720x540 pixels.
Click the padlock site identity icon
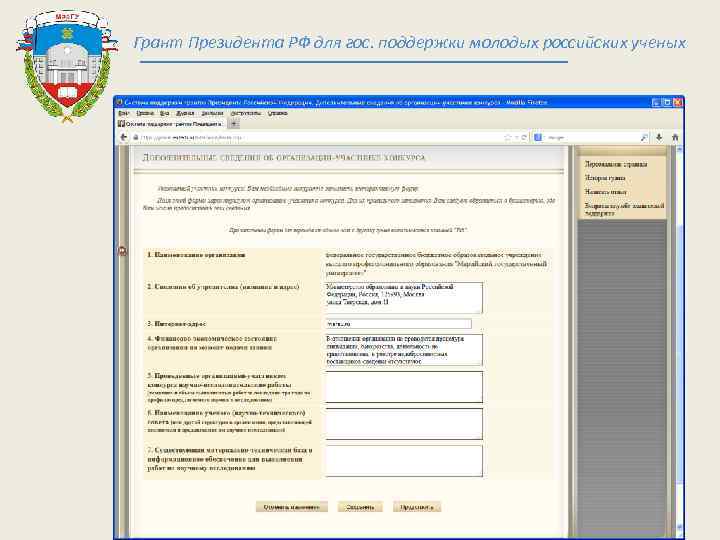click(135, 137)
